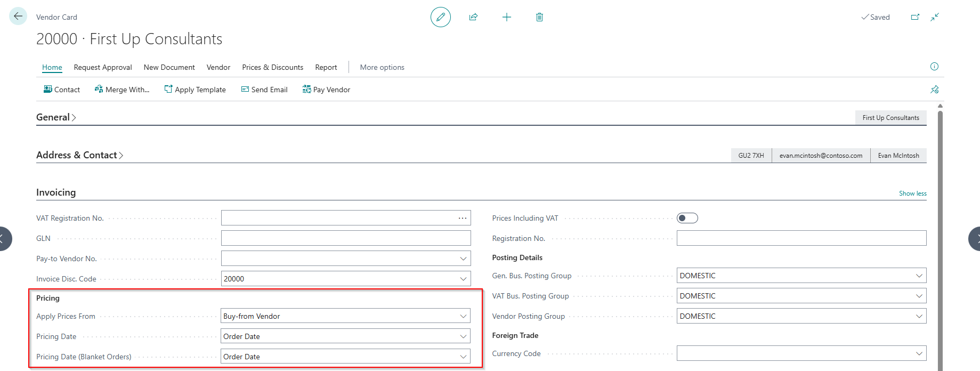Click the back arrow button

pyautogui.click(x=18, y=17)
